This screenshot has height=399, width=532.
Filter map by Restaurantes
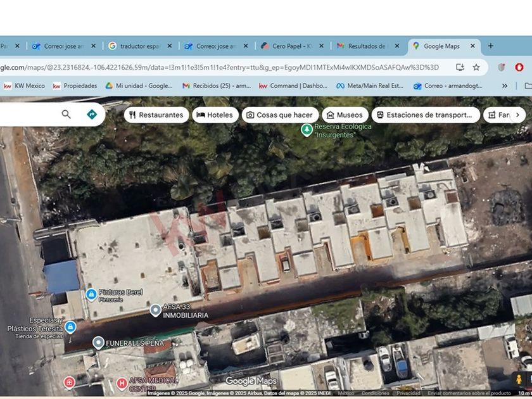point(156,115)
